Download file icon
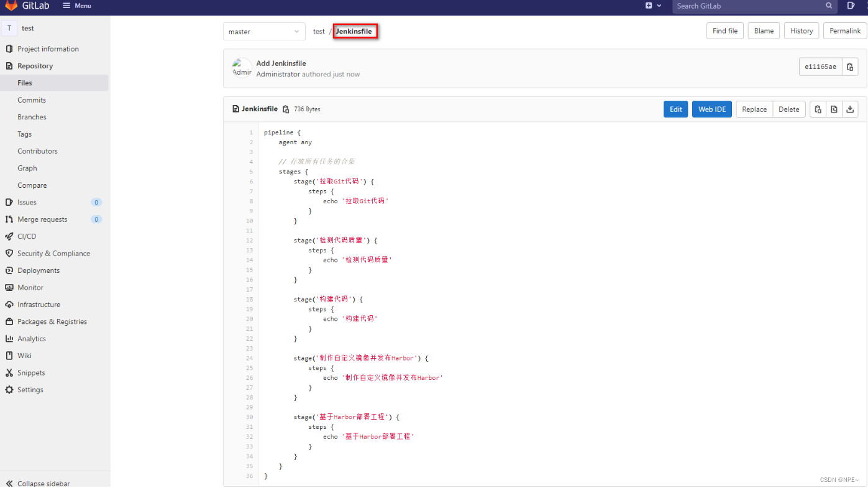 [850, 109]
